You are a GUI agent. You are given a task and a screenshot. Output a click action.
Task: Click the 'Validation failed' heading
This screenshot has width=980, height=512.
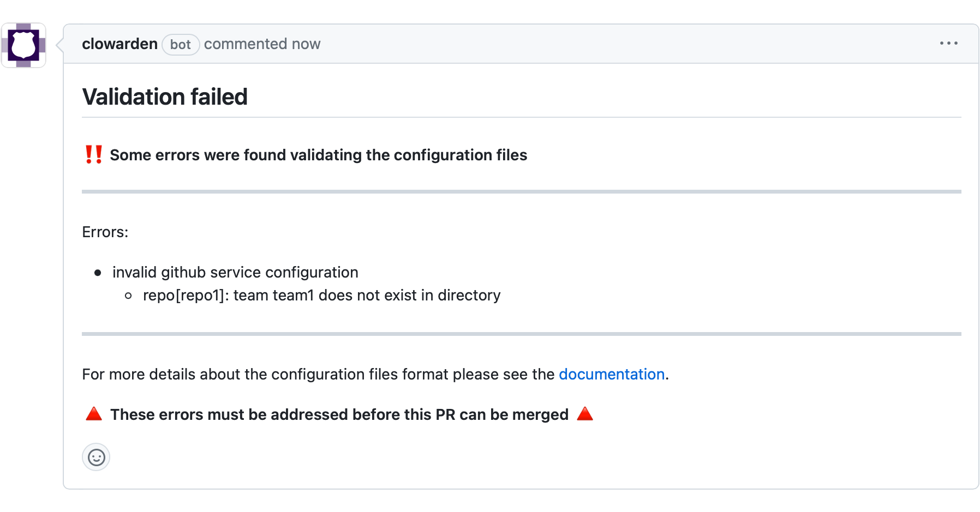pos(165,97)
